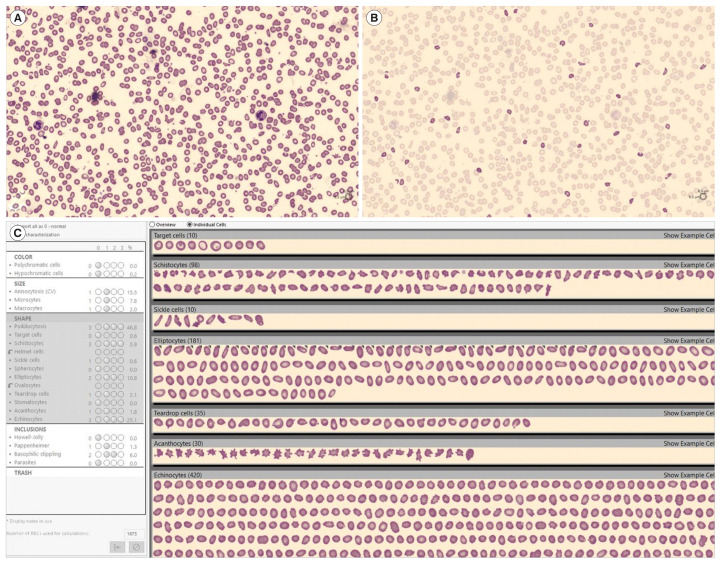Image resolution: width=721 pixels, height=564 pixels.
Task: Click the icon beside Ovalocytes
Action: tap(11, 385)
